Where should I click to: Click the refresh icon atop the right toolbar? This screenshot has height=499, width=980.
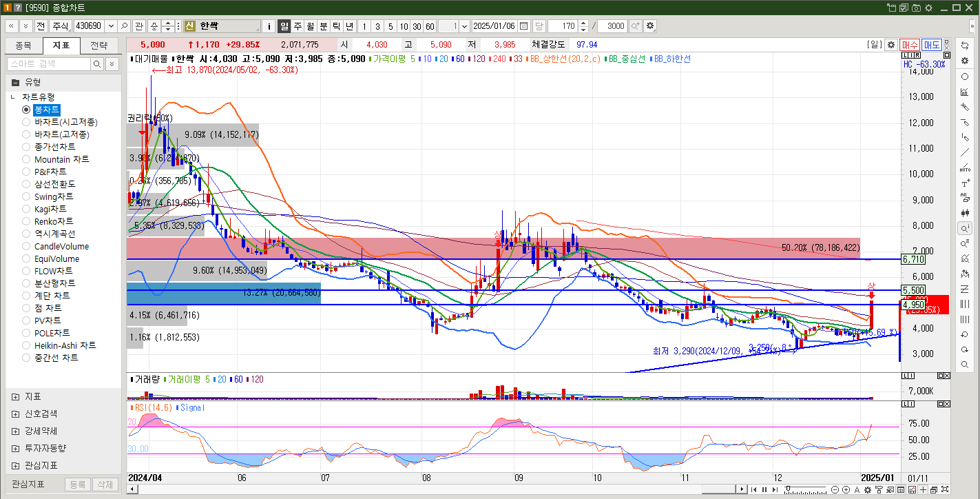[965, 45]
